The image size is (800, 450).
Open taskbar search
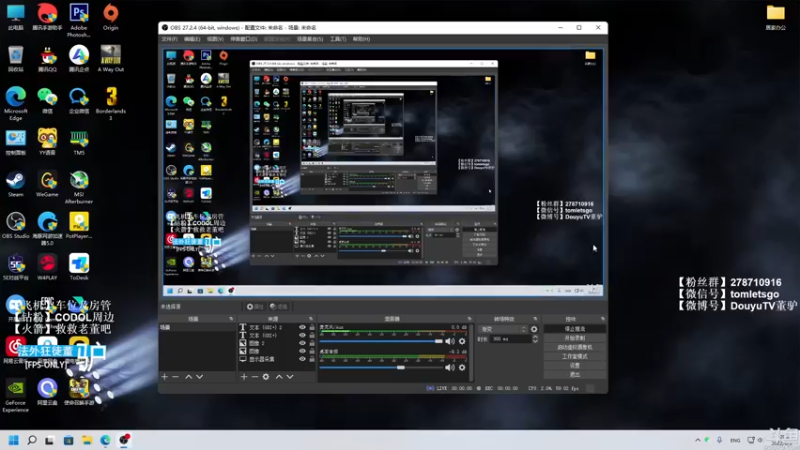[32, 440]
